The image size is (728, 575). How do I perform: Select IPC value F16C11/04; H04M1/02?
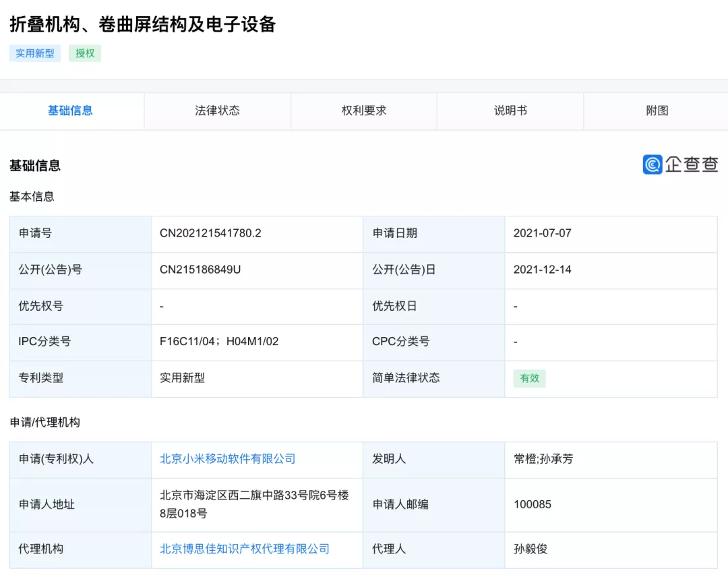tap(219, 341)
